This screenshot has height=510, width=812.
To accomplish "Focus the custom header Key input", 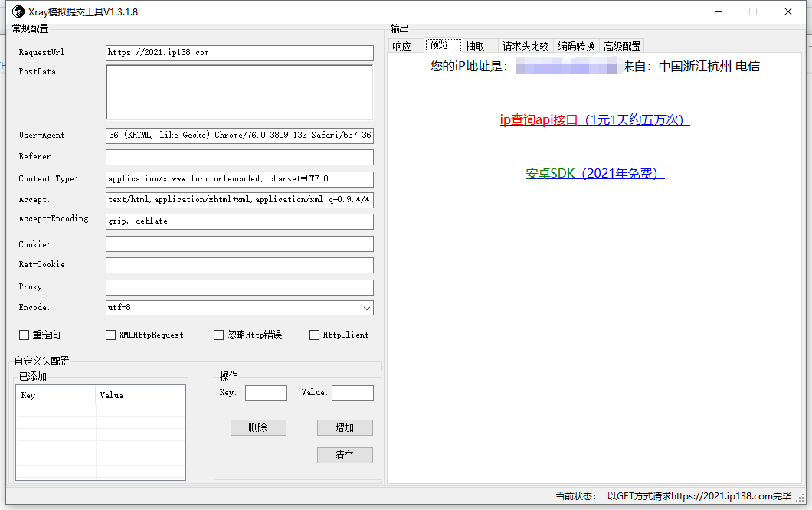I will 266,393.
